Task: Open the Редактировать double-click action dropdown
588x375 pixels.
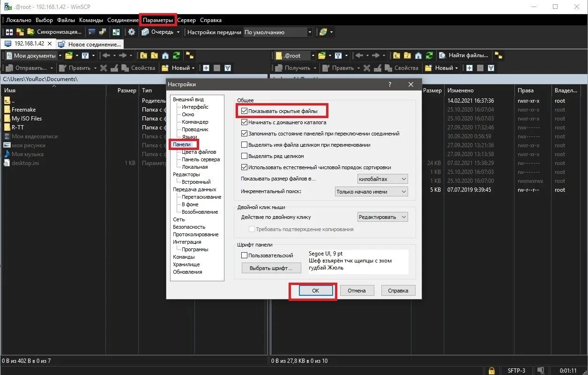Action: point(382,217)
